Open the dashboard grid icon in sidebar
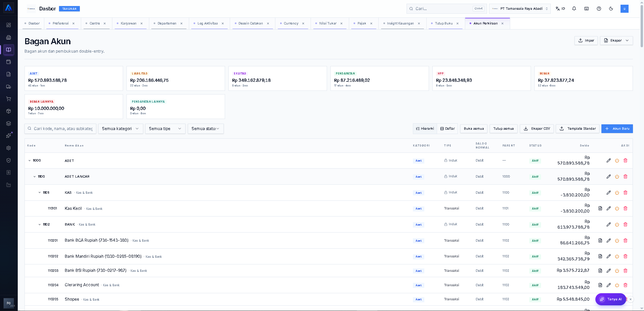The image size is (644, 311). tap(9, 25)
